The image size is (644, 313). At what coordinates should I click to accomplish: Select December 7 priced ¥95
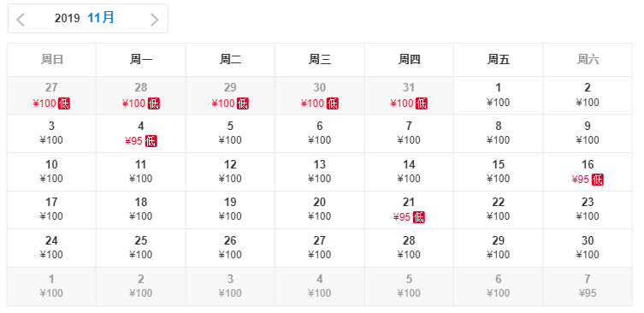click(x=588, y=286)
